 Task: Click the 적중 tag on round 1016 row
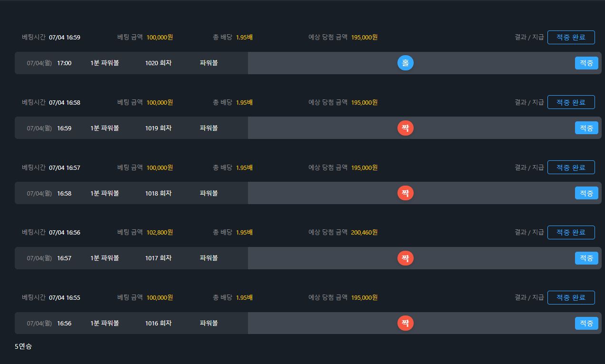(x=586, y=324)
